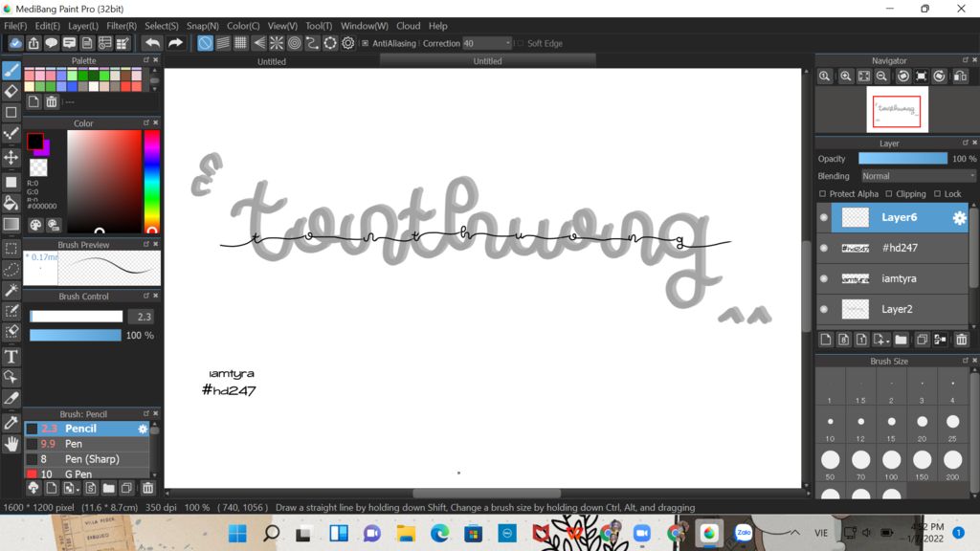This screenshot has height=551, width=980.
Task: Switch to the second Untitled tab
Action: point(487,61)
